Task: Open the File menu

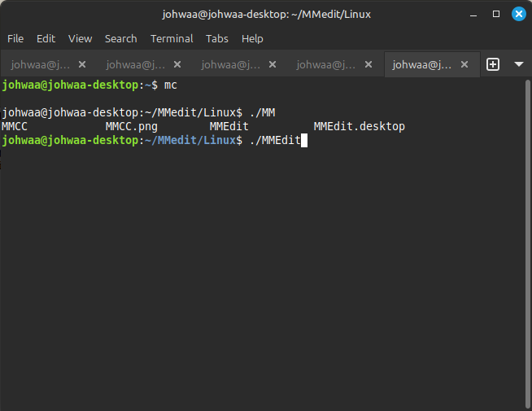Action: (15, 38)
